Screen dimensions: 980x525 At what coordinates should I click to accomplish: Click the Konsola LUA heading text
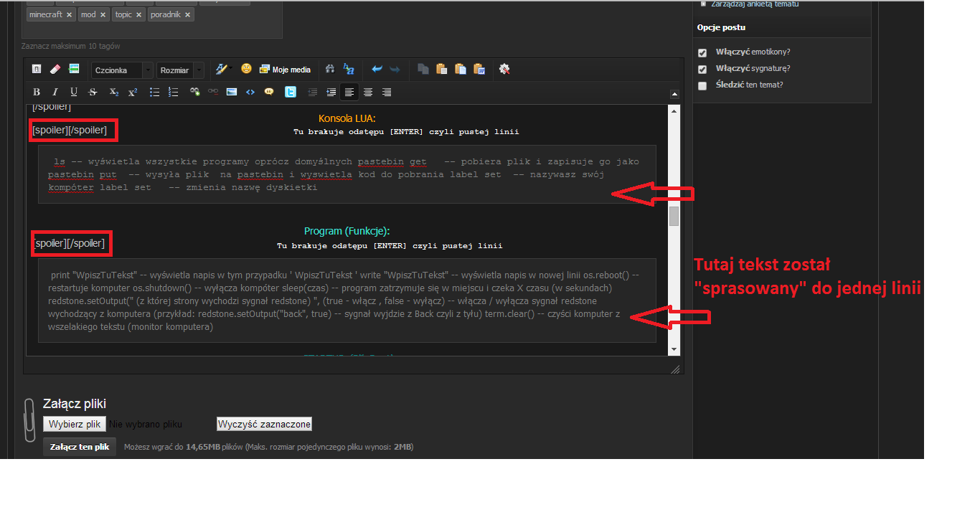pos(347,118)
